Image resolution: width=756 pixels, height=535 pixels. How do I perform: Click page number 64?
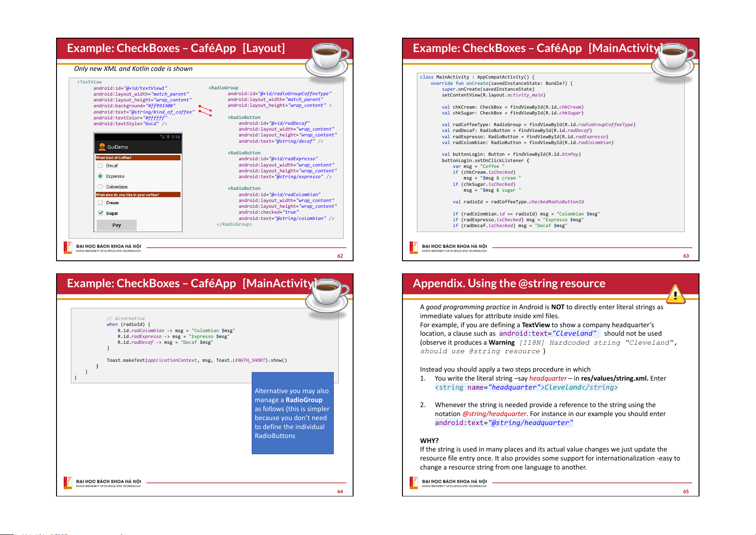[340, 491]
